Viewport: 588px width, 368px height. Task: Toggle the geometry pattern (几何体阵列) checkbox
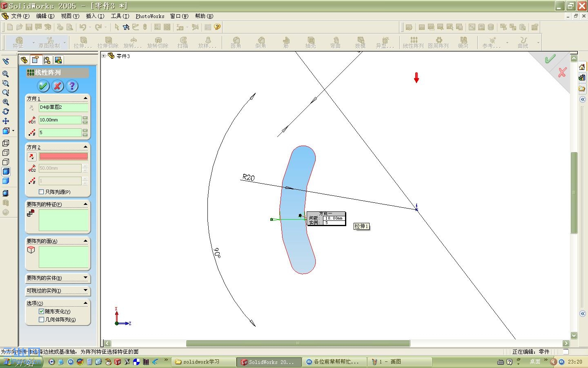(x=41, y=319)
